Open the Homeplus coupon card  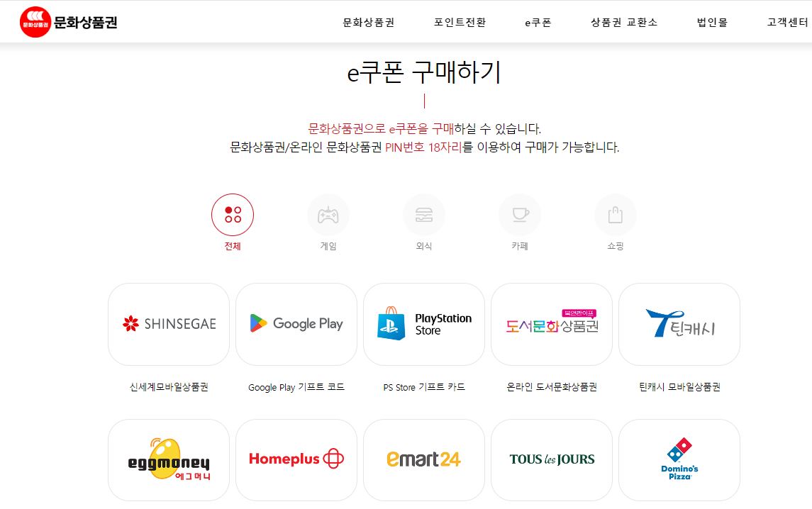296,460
